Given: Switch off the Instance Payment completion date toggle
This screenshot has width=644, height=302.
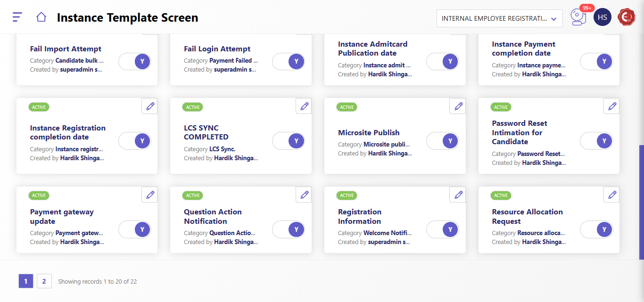Looking at the screenshot, I should pos(596,61).
